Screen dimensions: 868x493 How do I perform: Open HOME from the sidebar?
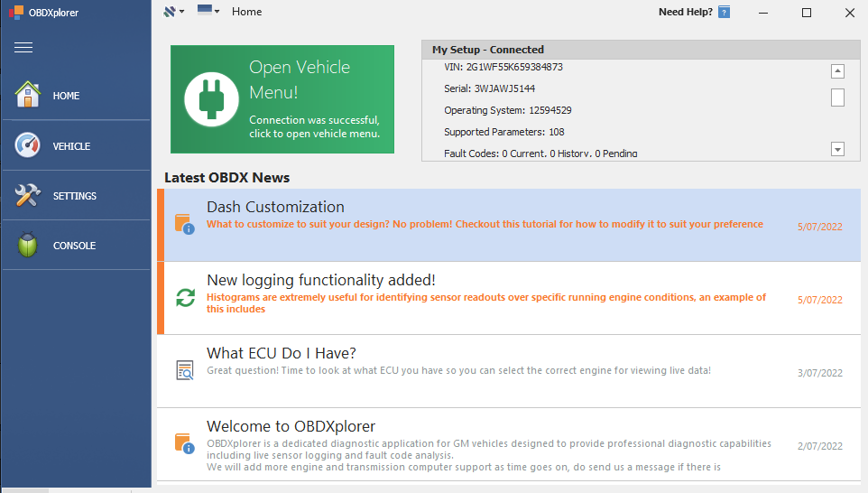77,96
